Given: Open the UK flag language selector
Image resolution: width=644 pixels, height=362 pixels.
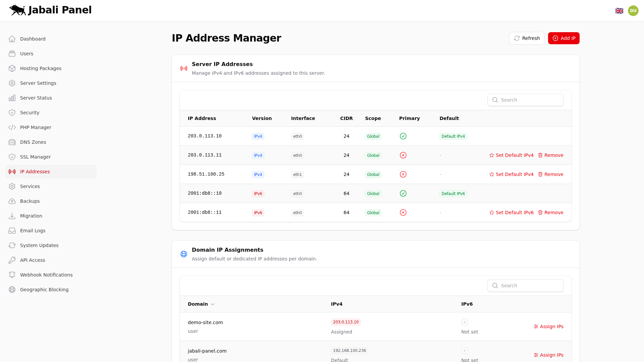Looking at the screenshot, I should coord(620,10).
